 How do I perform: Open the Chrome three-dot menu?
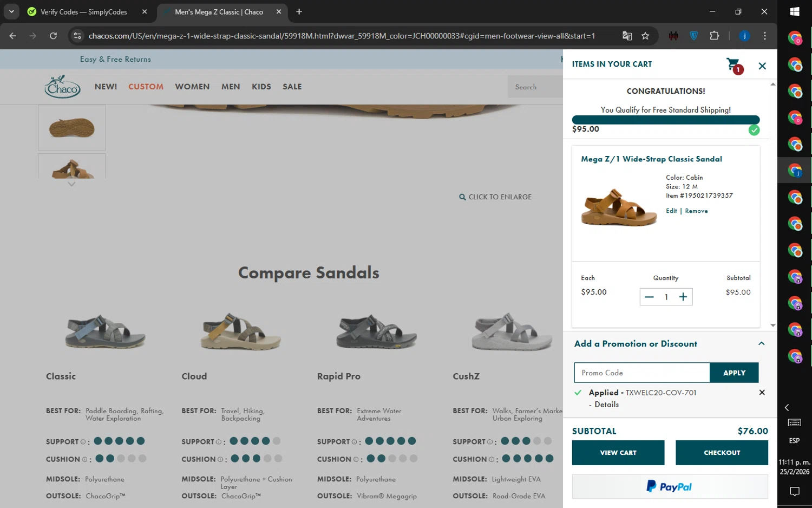click(x=764, y=36)
